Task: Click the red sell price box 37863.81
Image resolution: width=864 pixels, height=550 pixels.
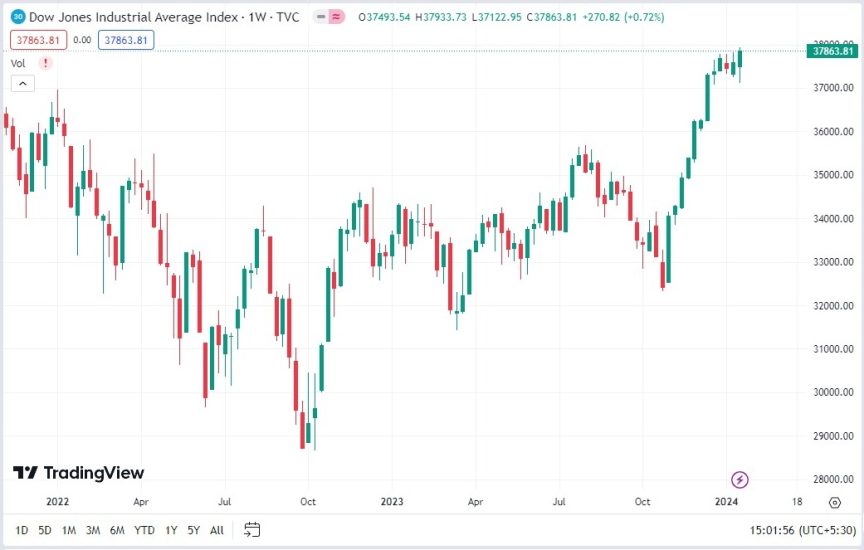Action: click(x=37, y=40)
